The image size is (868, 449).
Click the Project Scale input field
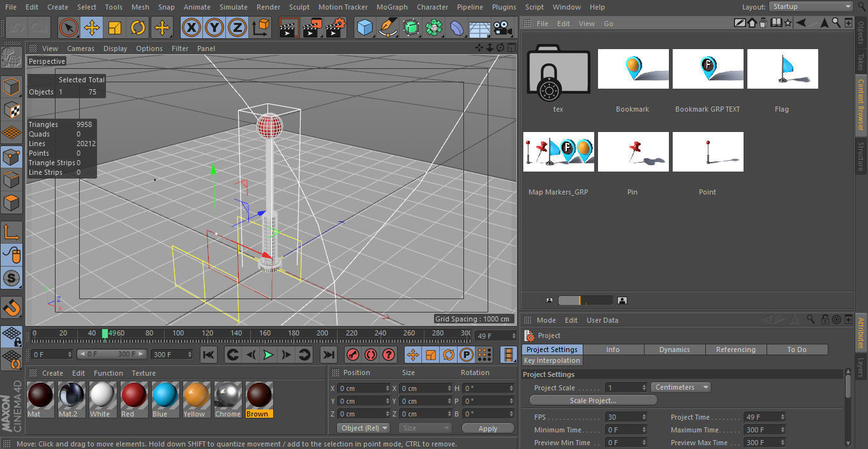[626, 387]
